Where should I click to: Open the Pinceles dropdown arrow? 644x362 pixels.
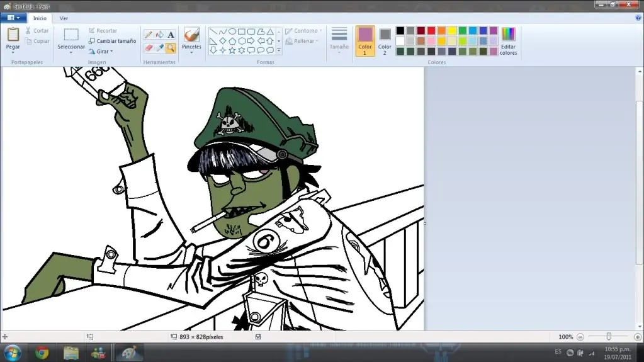(x=191, y=53)
